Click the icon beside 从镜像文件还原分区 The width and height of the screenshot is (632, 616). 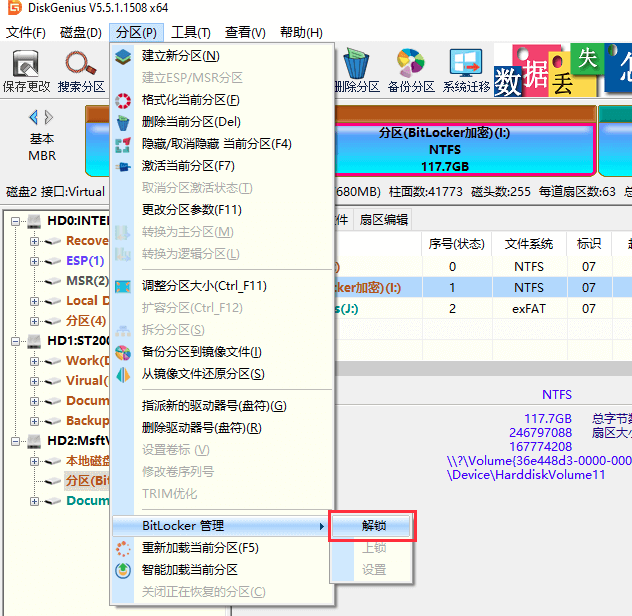123,375
